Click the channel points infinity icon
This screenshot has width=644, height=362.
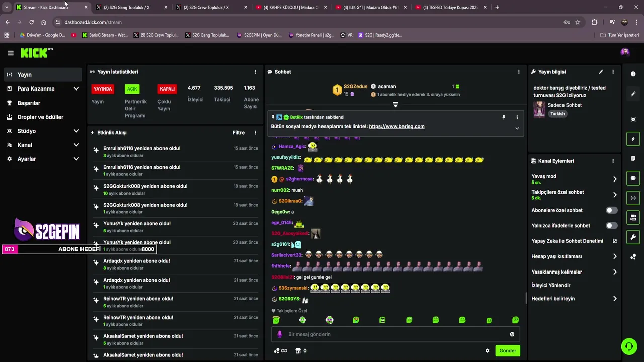click(281, 351)
